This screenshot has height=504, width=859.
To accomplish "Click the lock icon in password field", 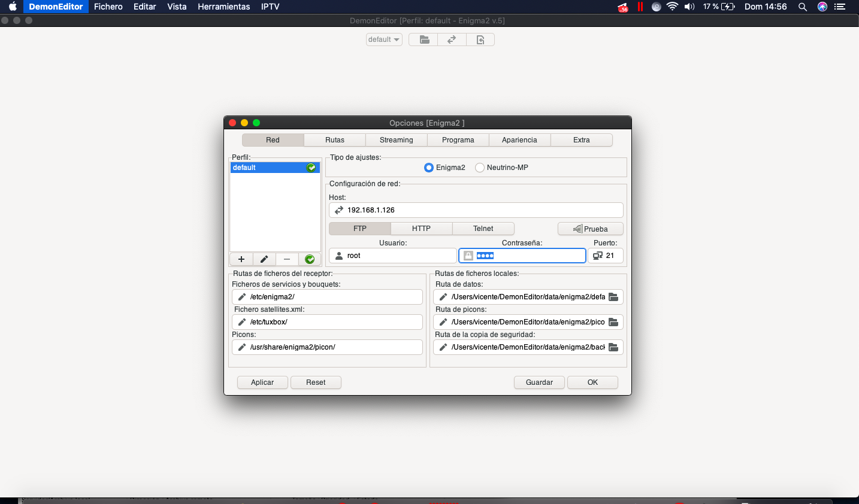I will (468, 256).
